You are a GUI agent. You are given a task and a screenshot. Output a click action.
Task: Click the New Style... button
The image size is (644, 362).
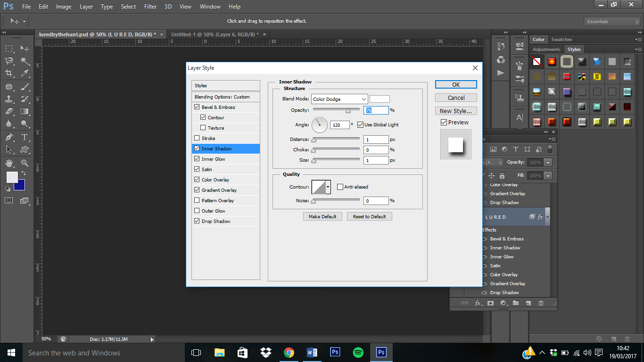pyautogui.click(x=455, y=111)
